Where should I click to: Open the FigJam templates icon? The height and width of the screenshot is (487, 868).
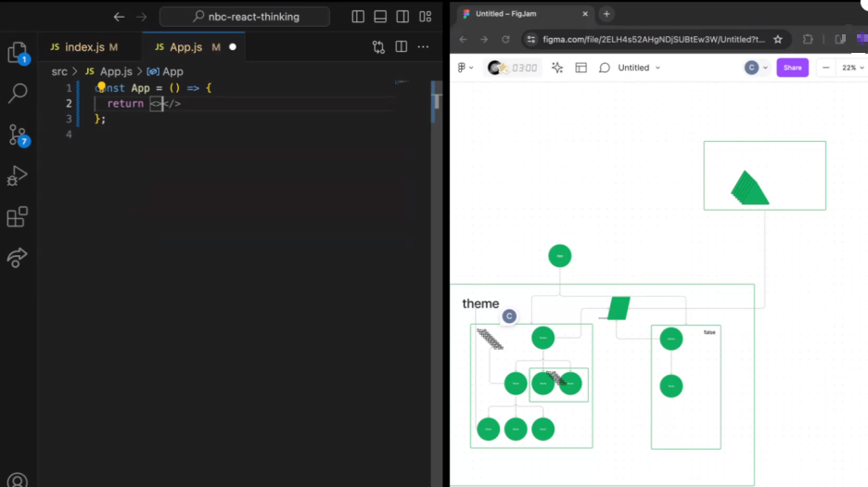[581, 68]
